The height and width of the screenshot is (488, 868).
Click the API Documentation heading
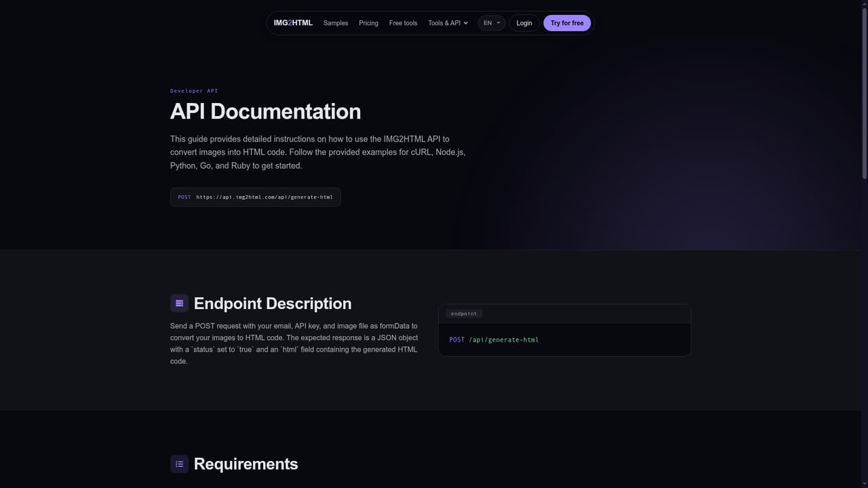(x=265, y=111)
